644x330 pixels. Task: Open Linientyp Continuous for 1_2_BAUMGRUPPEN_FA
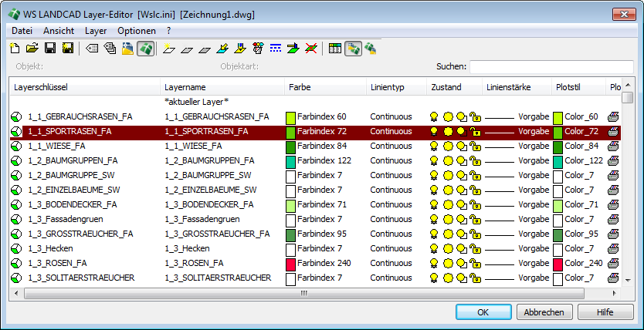tap(391, 161)
